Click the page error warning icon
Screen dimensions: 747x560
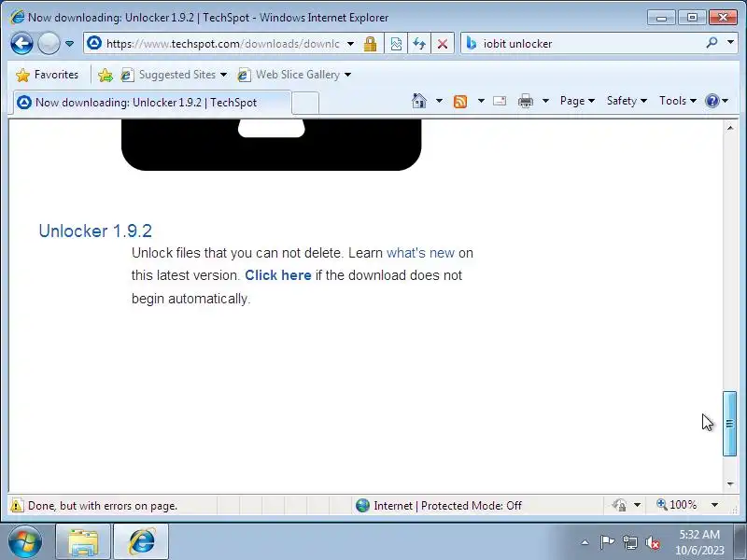(x=17, y=505)
